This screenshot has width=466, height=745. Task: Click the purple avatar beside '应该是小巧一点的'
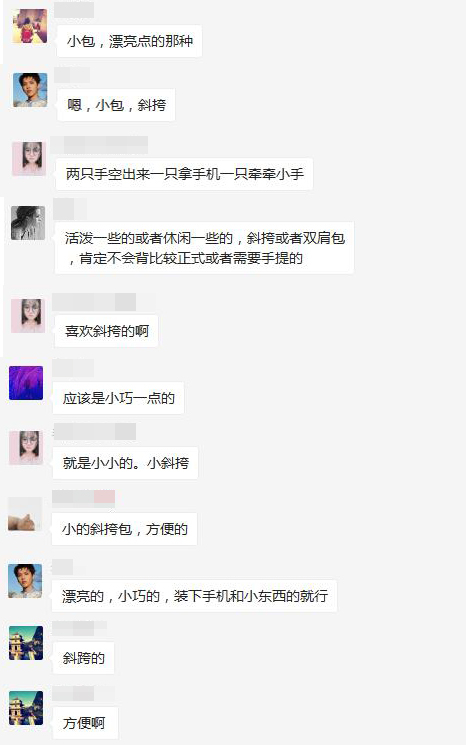[26, 383]
